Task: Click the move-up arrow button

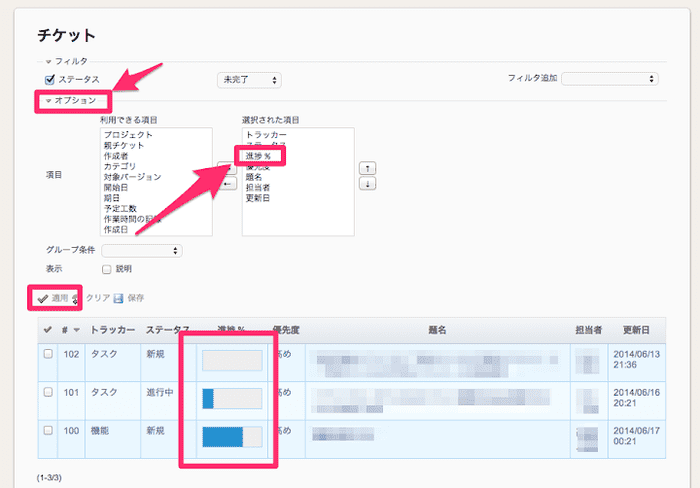Action: coord(367,168)
